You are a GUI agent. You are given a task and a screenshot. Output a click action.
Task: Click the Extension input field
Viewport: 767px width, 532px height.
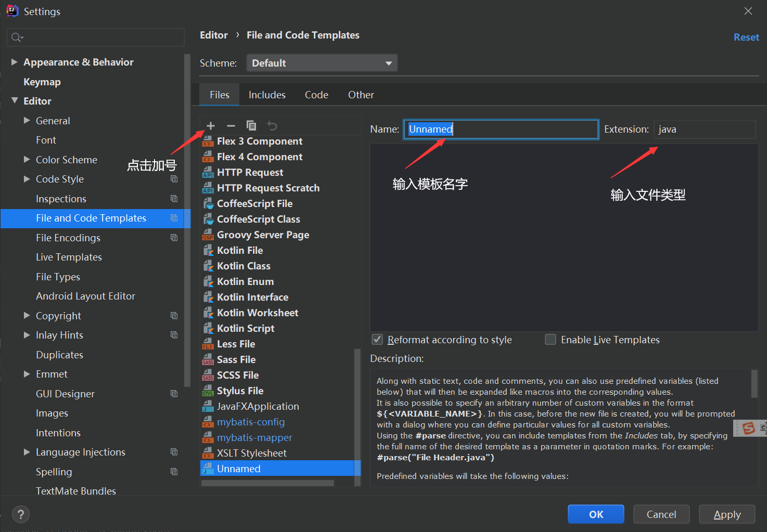[x=705, y=129]
